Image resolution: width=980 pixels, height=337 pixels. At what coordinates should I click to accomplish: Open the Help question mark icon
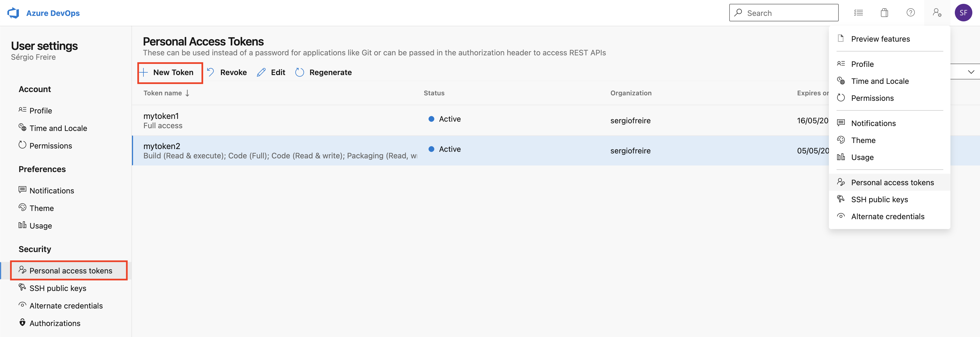coord(910,13)
